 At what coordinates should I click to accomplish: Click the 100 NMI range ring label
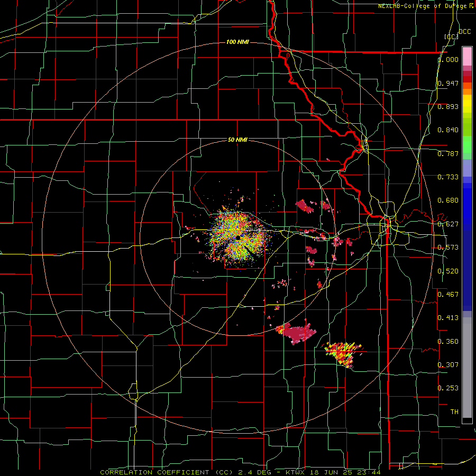(x=237, y=42)
